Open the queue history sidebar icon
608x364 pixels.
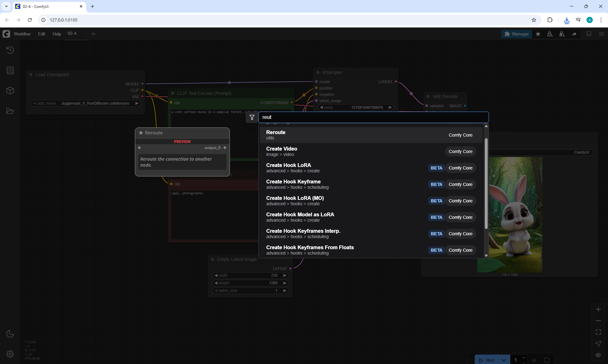tap(10, 50)
